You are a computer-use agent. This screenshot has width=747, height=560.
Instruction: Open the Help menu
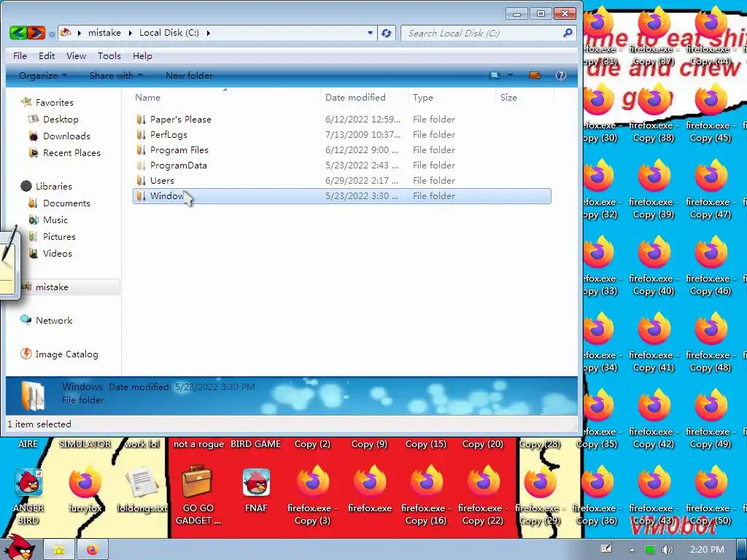[x=142, y=55]
